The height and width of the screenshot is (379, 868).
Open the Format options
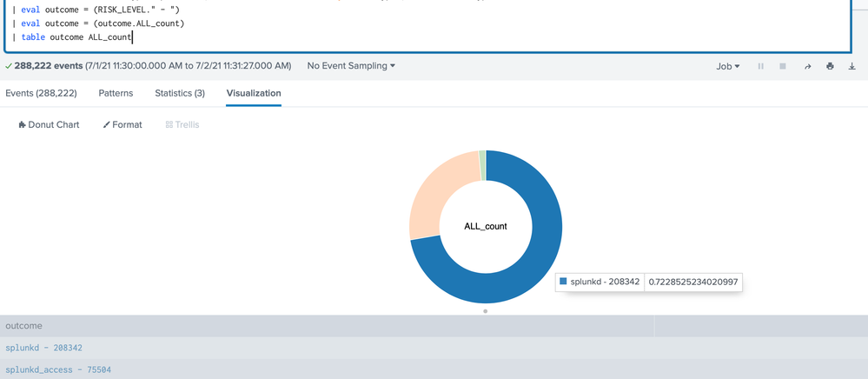coord(123,125)
